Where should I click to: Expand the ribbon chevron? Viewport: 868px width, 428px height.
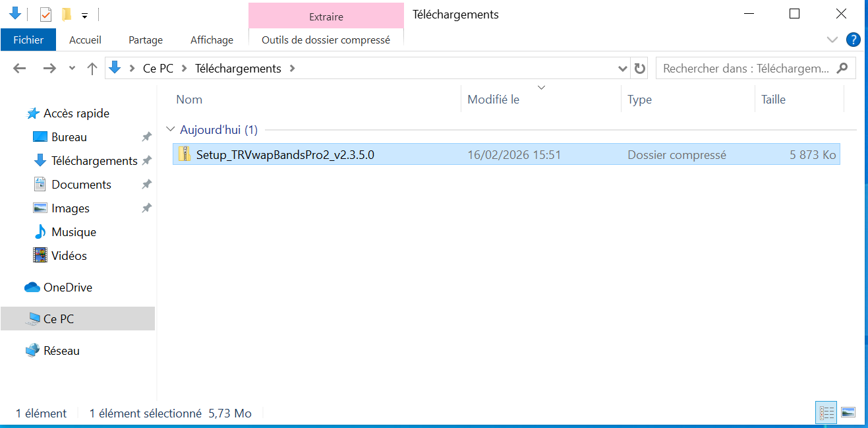(832, 40)
